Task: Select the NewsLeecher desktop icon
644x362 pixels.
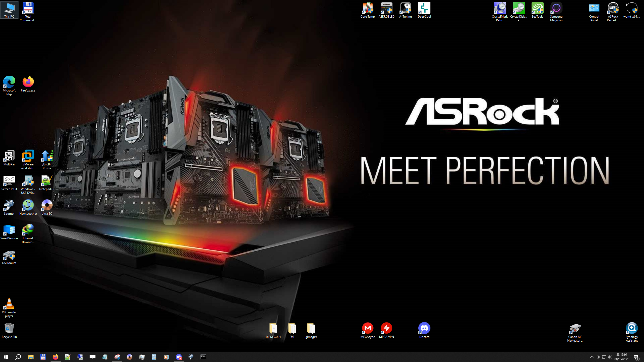Action: tap(28, 207)
